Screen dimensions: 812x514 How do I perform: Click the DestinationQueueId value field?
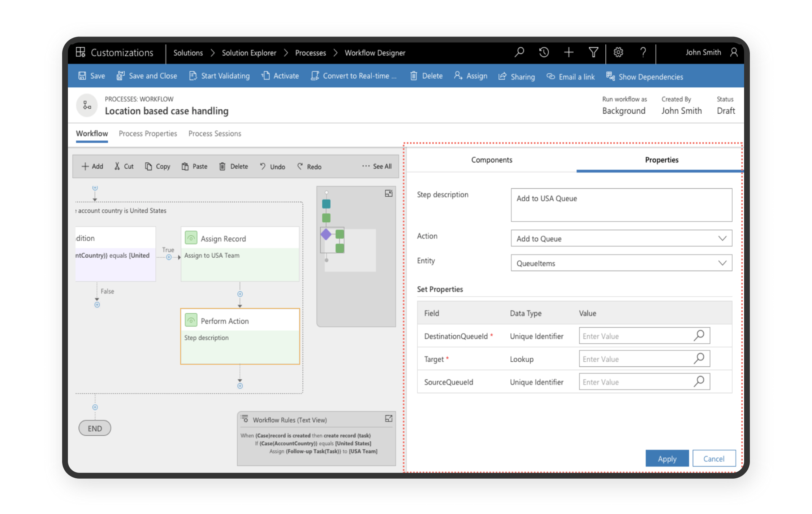644,336
